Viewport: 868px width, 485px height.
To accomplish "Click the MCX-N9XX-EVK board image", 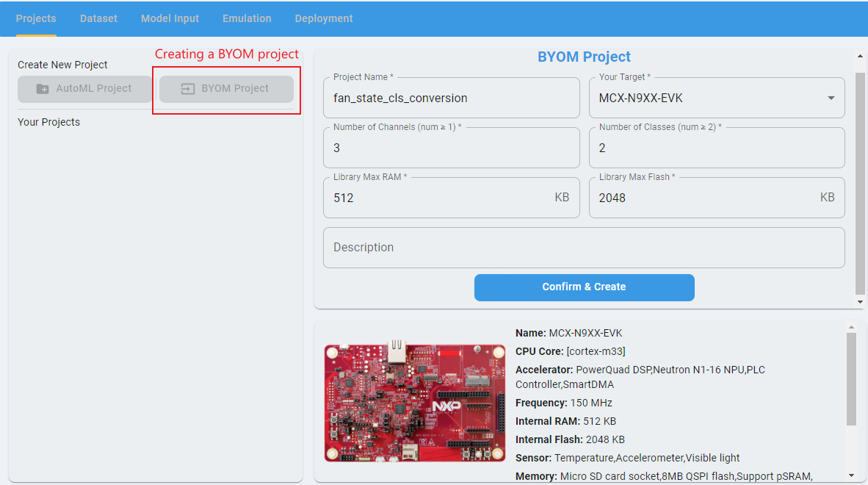I will coord(415,403).
